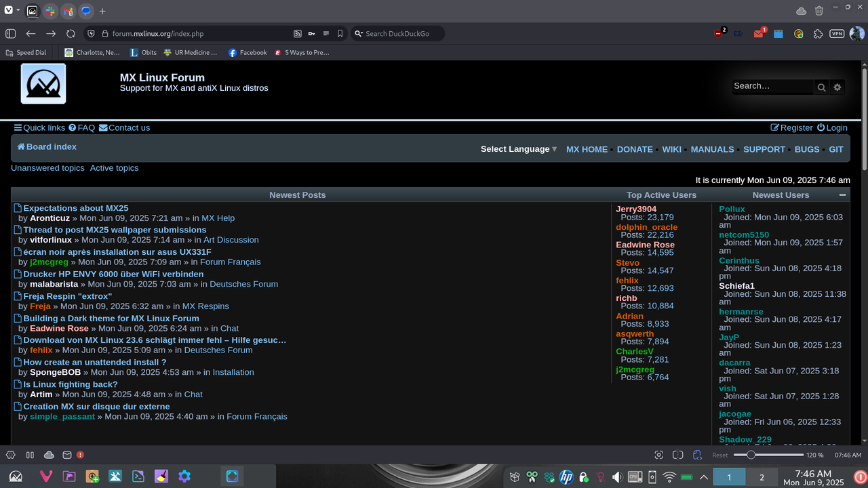This screenshot has height=488, width=868.
Task: Open the MX HOME menu item
Action: 587,149
